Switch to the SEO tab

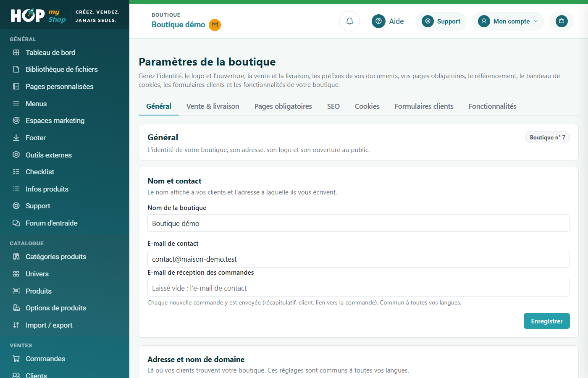click(333, 106)
